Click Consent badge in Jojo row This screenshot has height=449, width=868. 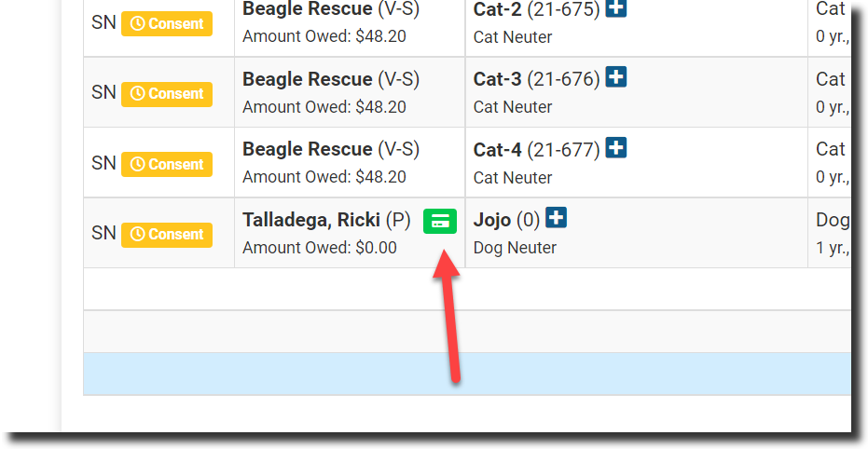coord(167,234)
